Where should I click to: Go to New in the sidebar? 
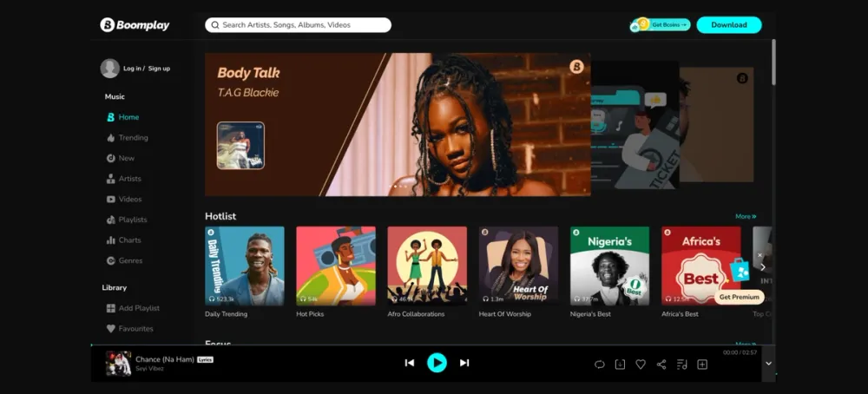point(126,158)
